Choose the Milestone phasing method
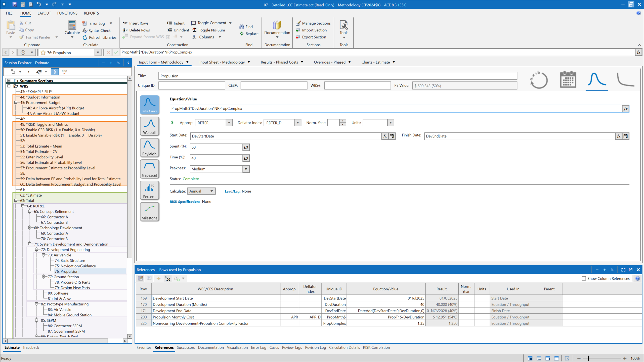644x362 pixels. point(149,211)
